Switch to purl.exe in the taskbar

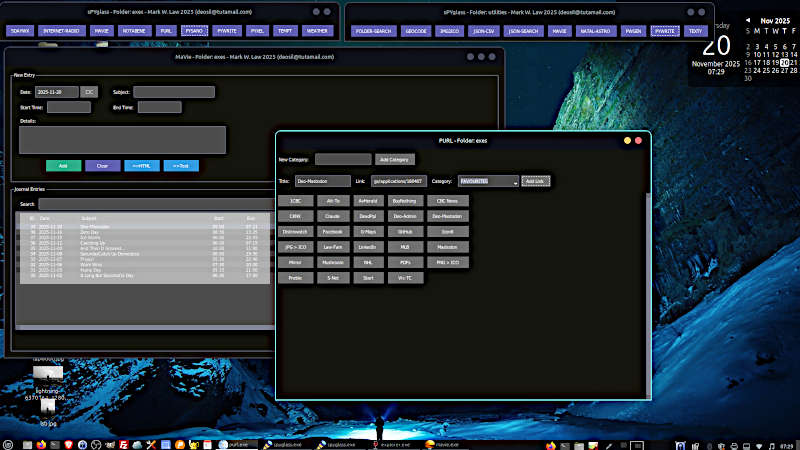pyautogui.click(x=235, y=445)
